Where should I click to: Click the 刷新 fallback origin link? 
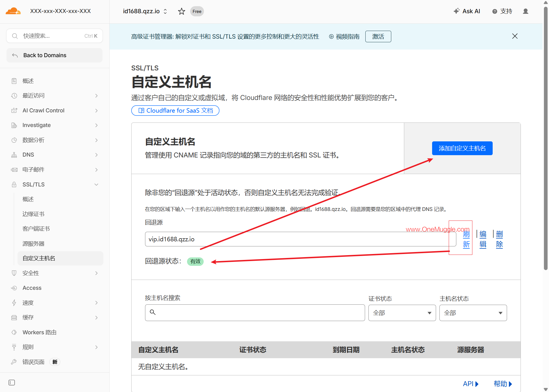[466, 239]
